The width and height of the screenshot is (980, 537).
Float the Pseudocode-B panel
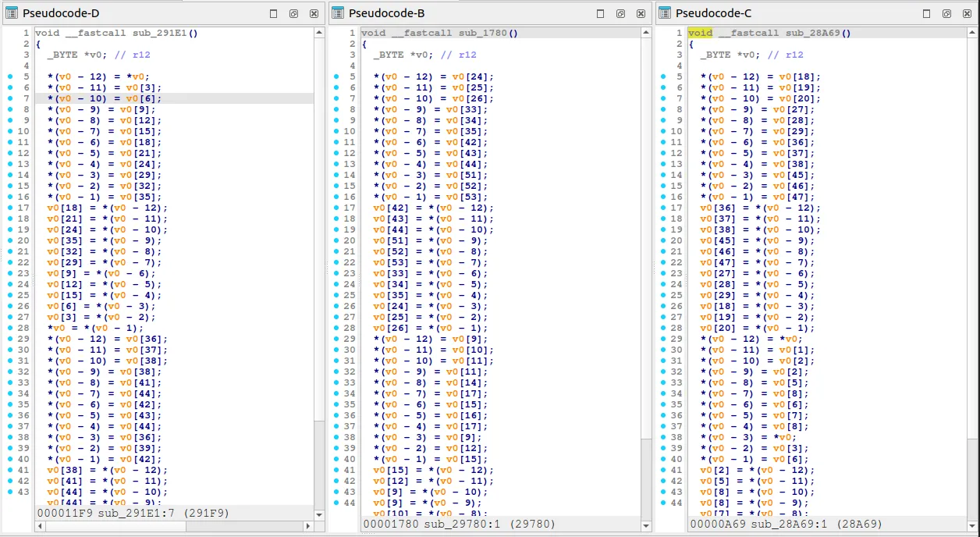tap(620, 14)
